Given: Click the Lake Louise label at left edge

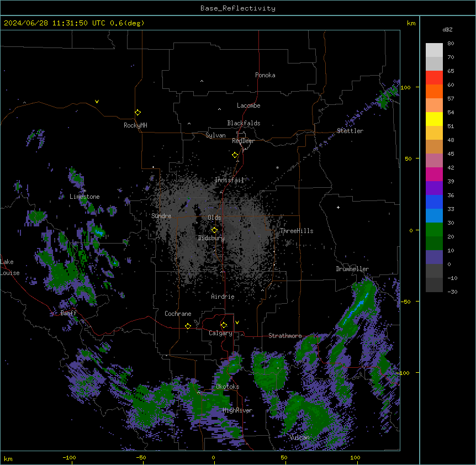Looking at the screenshot, I should point(10,267).
